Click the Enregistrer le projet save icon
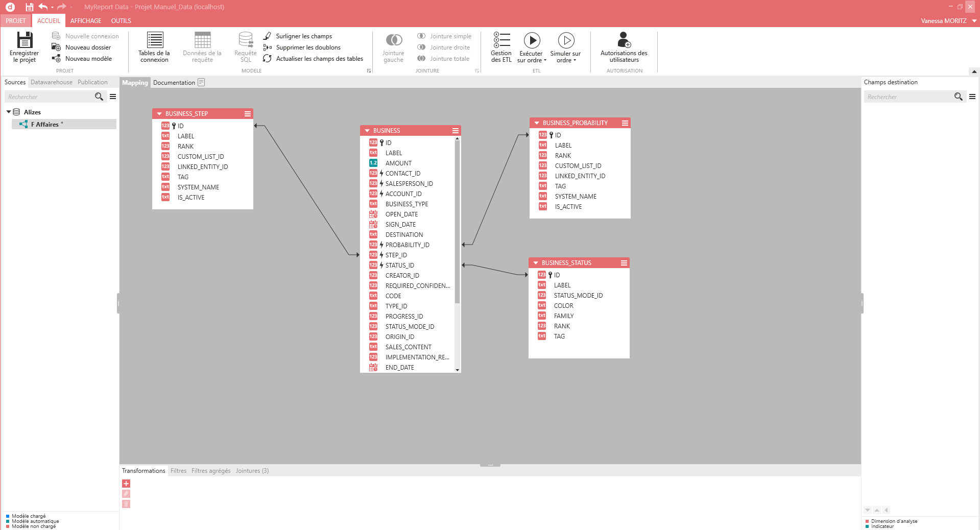The width and height of the screenshot is (980, 530). [x=25, y=40]
